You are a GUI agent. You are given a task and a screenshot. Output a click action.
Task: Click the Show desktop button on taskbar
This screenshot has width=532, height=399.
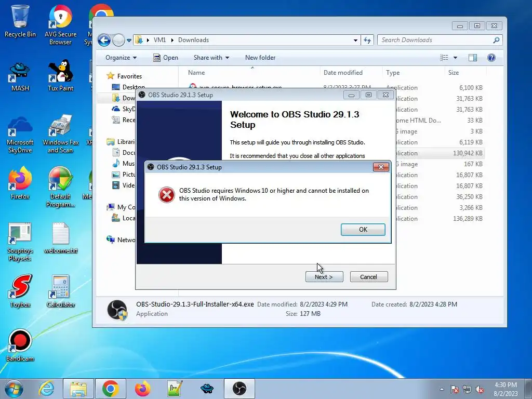click(529, 389)
